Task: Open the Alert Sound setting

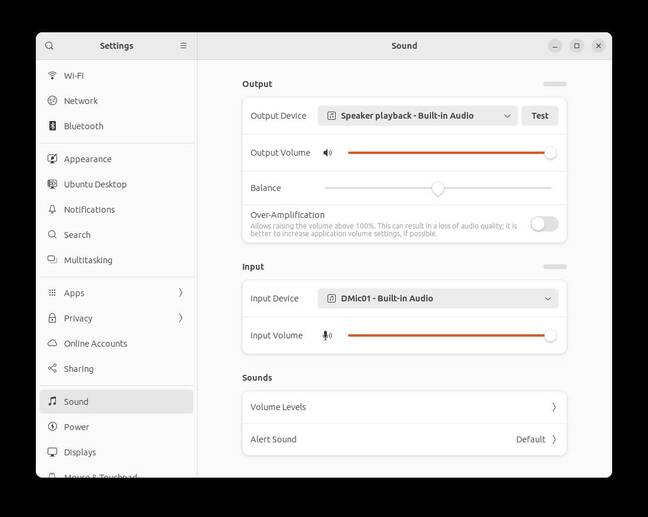Action: pyautogui.click(x=403, y=439)
